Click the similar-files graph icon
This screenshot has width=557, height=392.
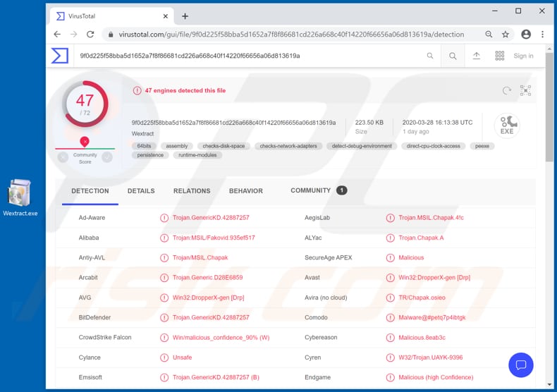[x=525, y=90]
